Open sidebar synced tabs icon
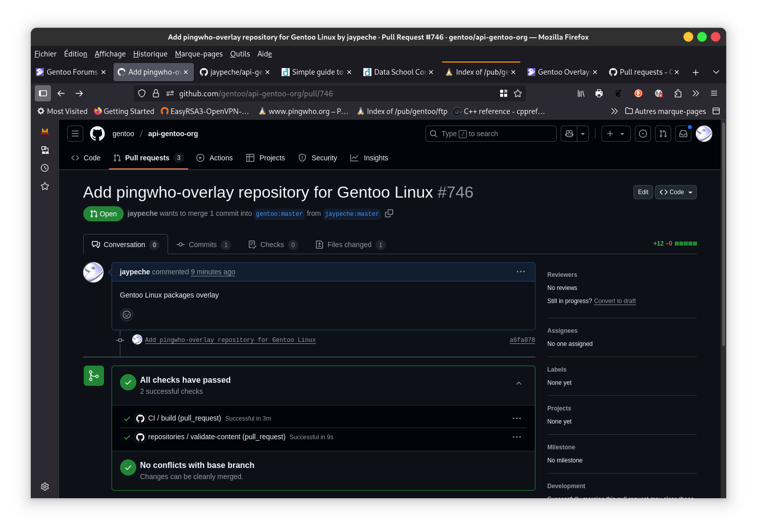Screen dimensions: 757x532 point(45,150)
